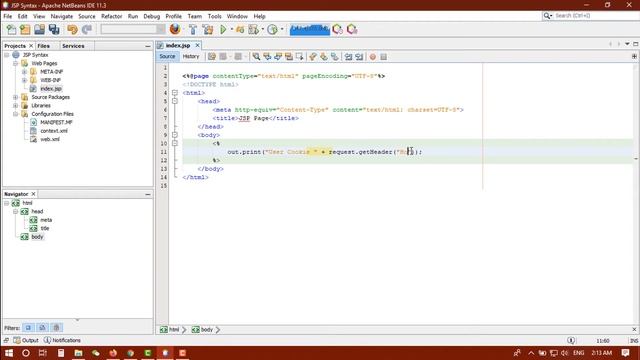Minimize the Projects panel
Image resolution: width=640 pixels, height=360 pixels.
[148, 46]
